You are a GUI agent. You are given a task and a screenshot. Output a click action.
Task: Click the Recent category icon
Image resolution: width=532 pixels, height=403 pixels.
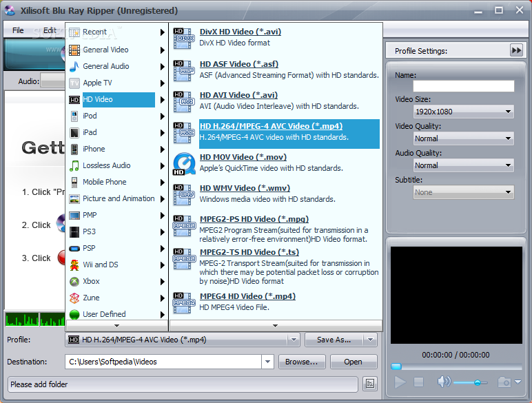click(74, 32)
